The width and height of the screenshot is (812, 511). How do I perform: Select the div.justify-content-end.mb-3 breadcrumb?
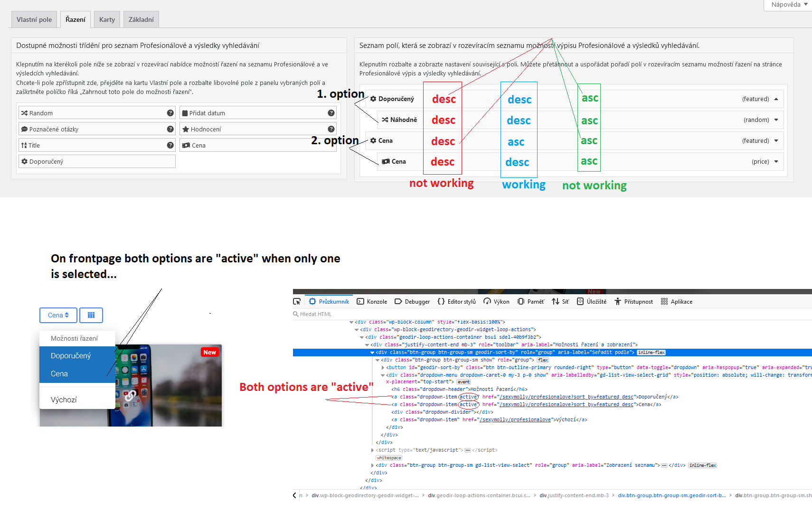tap(574, 495)
